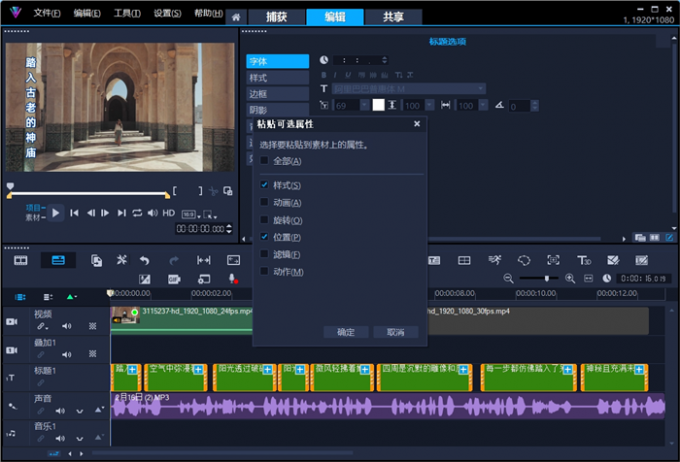Open the line spacing dropdown

429,105
